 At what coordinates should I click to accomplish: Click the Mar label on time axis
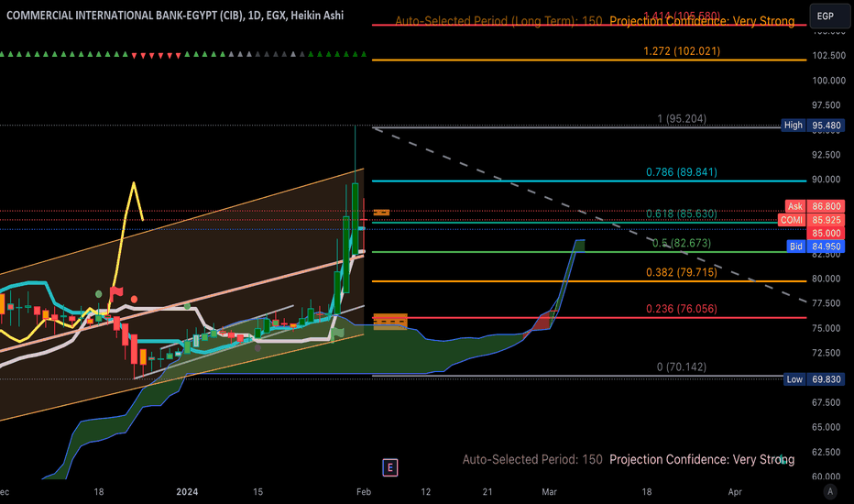tap(549, 492)
